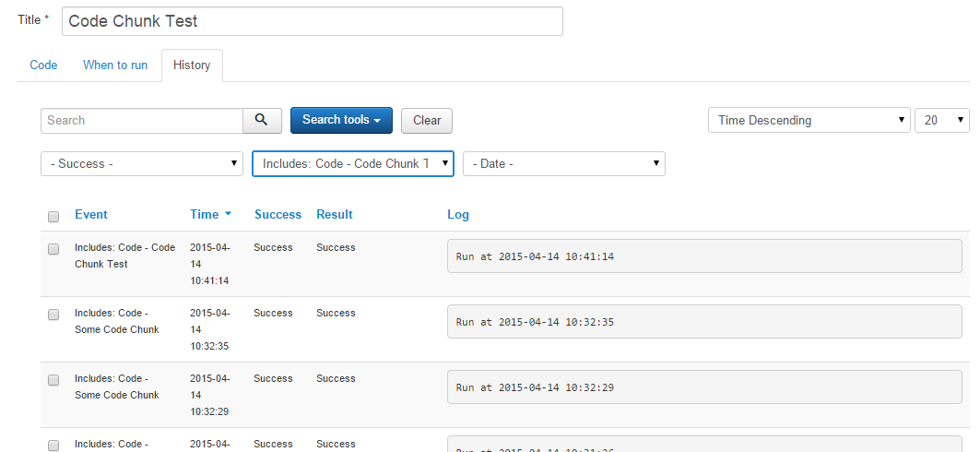Click log box Run at 2015-04-14 10:32:35
Screen dimensions: 980x452
point(704,321)
